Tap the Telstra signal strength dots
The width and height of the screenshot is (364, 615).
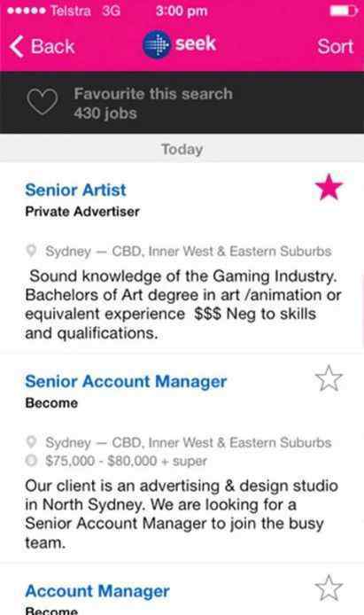click(27, 11)
